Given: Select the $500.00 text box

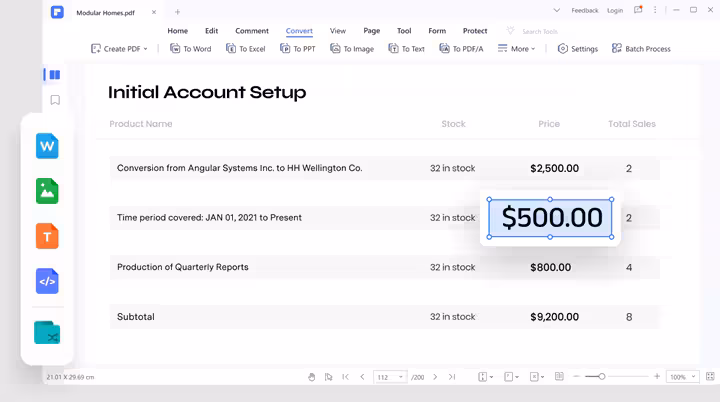Looking at the screenshot, I should (550, 218).
